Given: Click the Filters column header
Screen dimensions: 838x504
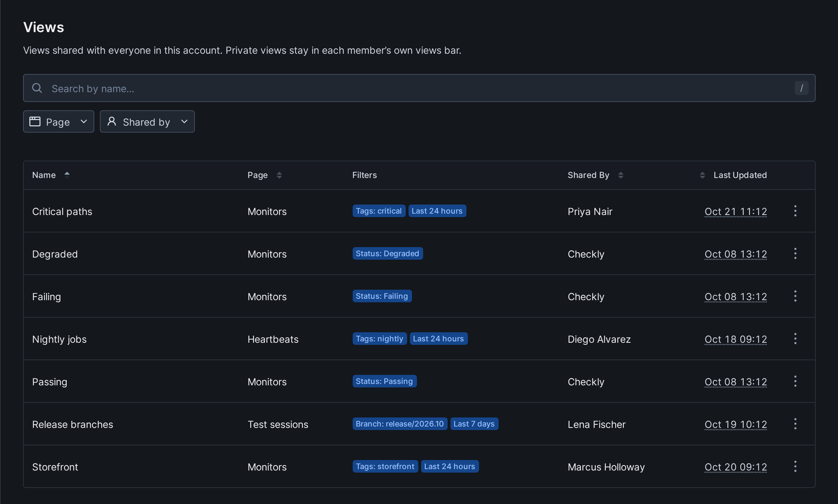Looking at the screenshot, I should pyautogui.click(x=365, y=175).
